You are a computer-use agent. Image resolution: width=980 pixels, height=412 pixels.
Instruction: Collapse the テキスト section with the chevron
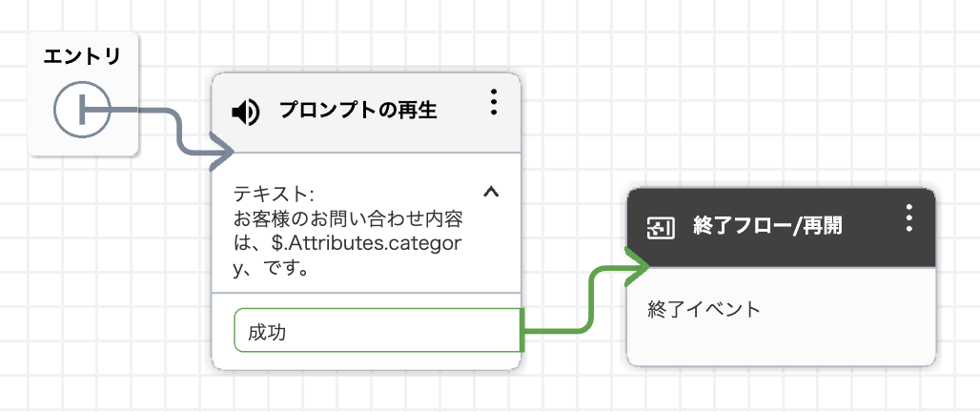click(491, 192)
